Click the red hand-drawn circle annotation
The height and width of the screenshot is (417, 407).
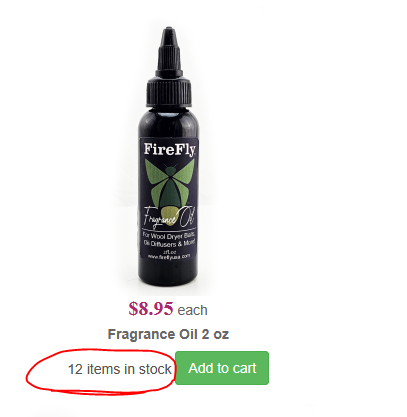click(101, 372)
